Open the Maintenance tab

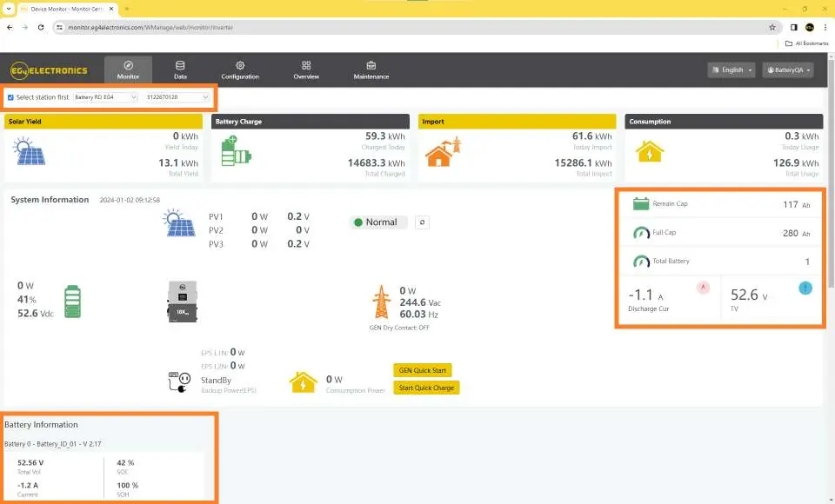371,70
